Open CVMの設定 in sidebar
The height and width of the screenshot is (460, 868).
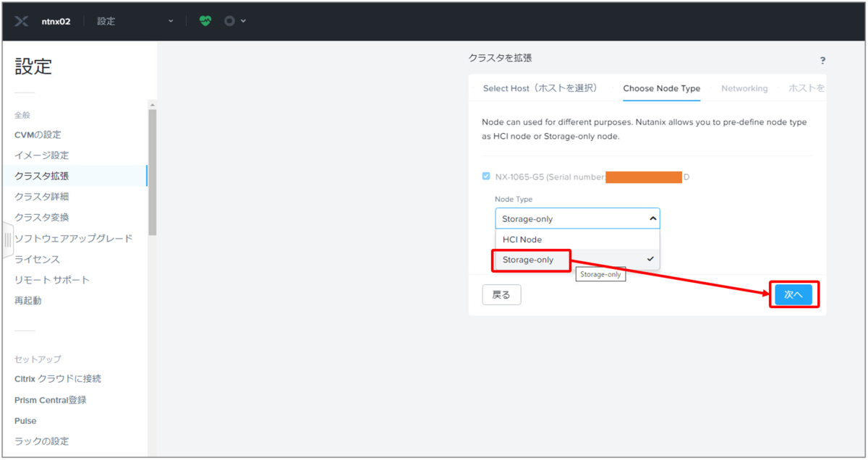click(38, 135)
